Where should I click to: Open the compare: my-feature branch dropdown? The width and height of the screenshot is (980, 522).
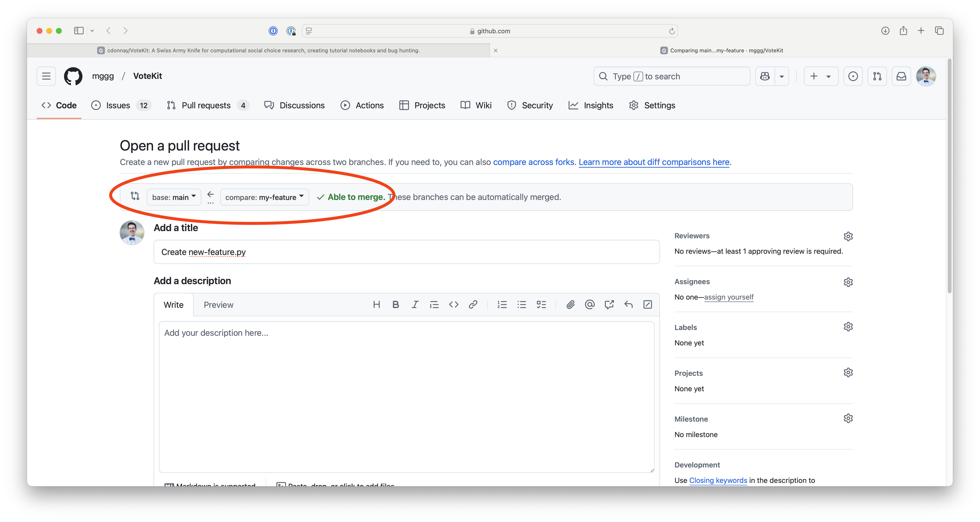(264, 197)
